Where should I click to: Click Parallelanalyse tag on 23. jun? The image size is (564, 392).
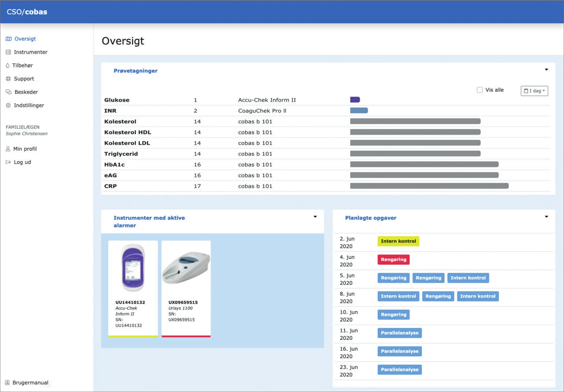click(x=400, y=370)
